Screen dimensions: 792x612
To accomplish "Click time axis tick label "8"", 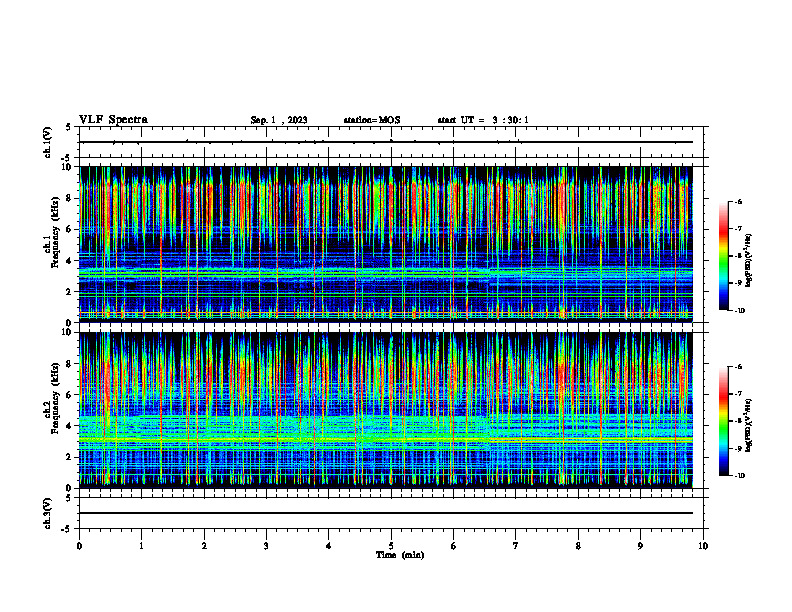I will [x=578, y=546].
